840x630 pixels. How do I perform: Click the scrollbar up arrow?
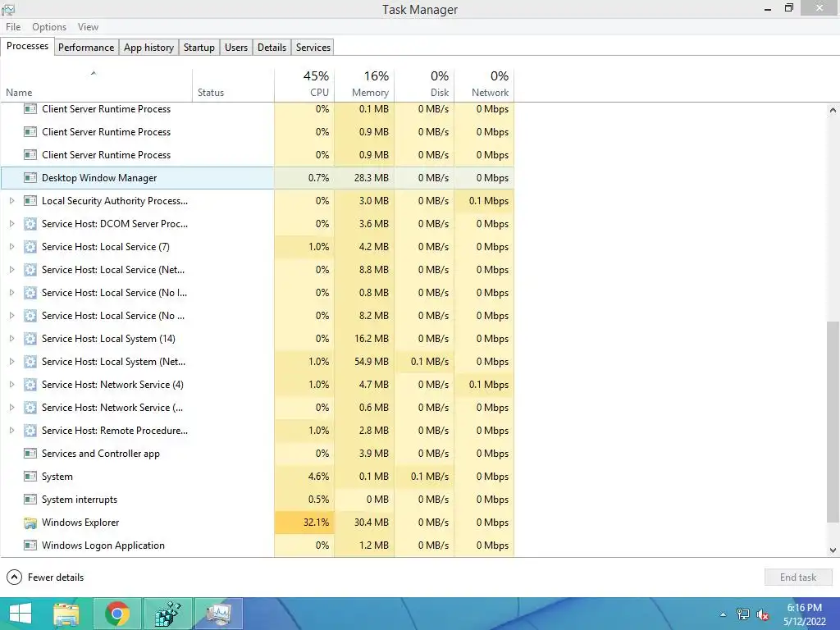[x=833, y=111]
